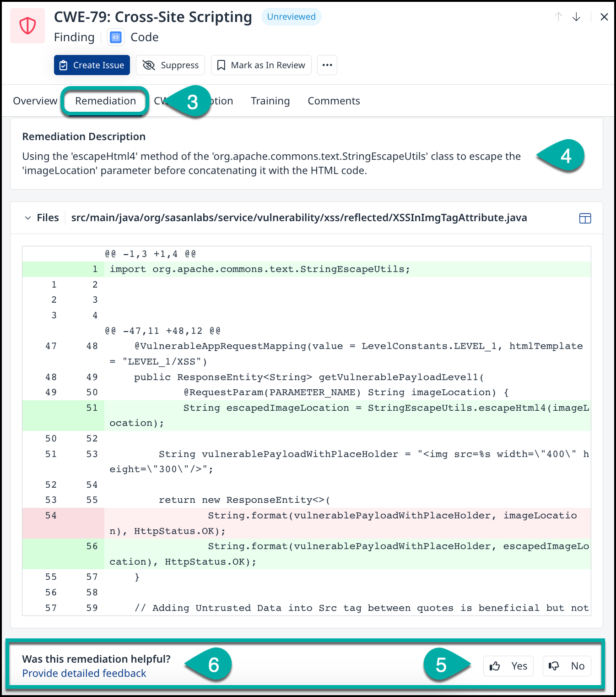
Task: Select the Remediation tab
Action: click(105, 101)
